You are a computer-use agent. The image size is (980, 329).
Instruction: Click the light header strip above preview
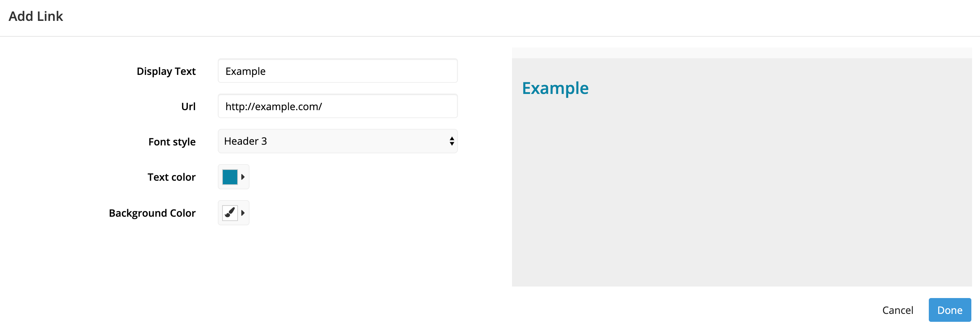click(x=741, y=53)
